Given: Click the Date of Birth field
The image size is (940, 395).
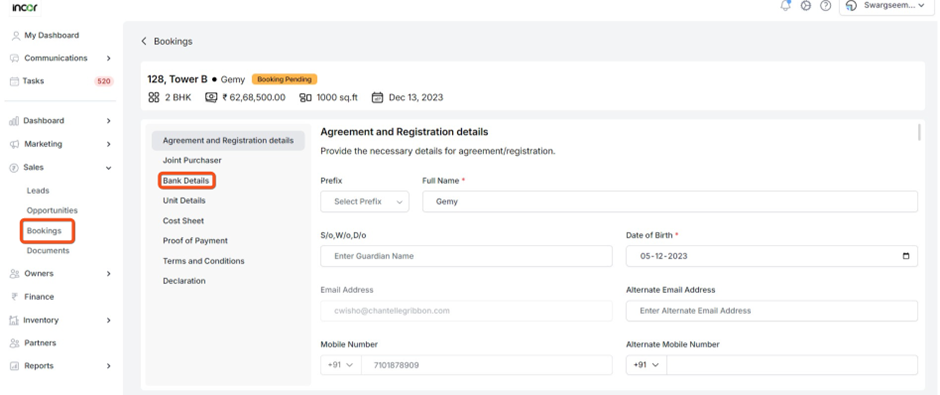Looking at the screenshot, I should 772,256.
